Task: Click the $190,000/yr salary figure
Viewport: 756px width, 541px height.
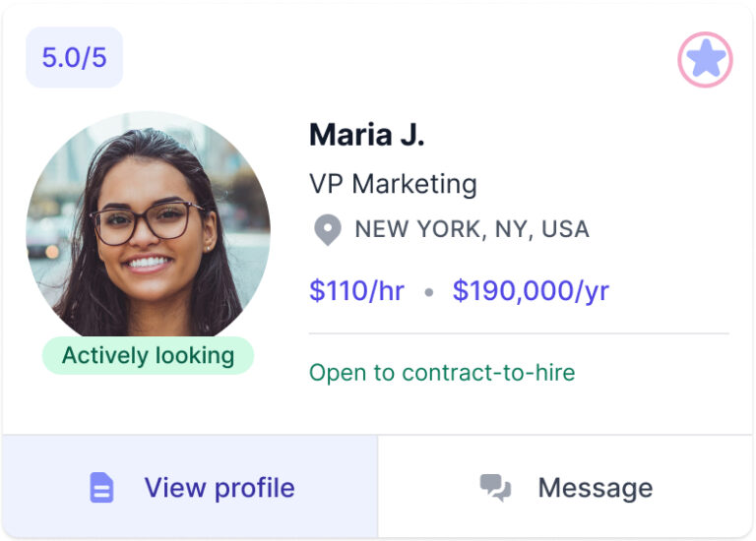Action: 531,291
